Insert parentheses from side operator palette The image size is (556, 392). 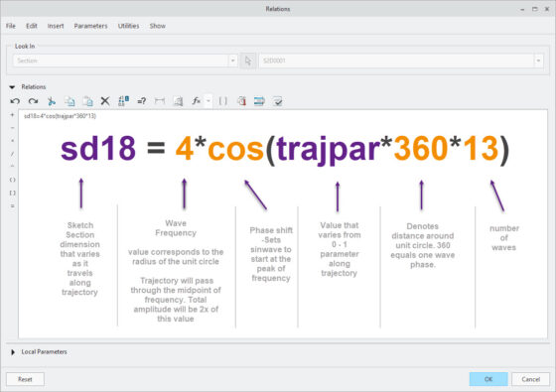(x=12, y=180)
